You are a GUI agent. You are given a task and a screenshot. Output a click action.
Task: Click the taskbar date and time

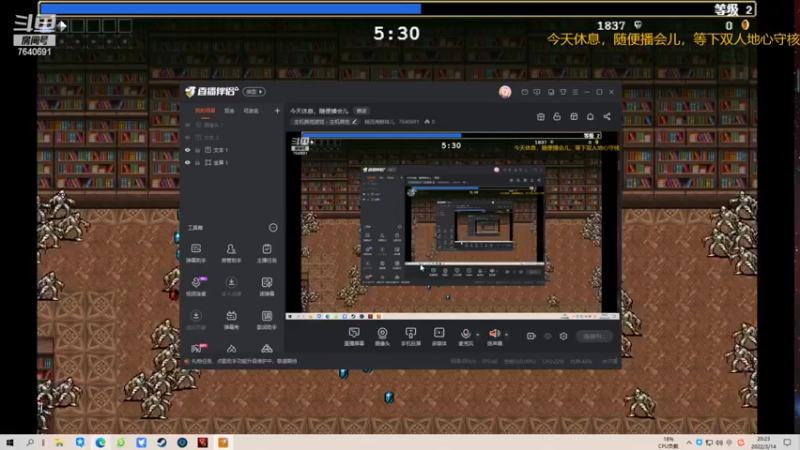(x=764, y=442)
